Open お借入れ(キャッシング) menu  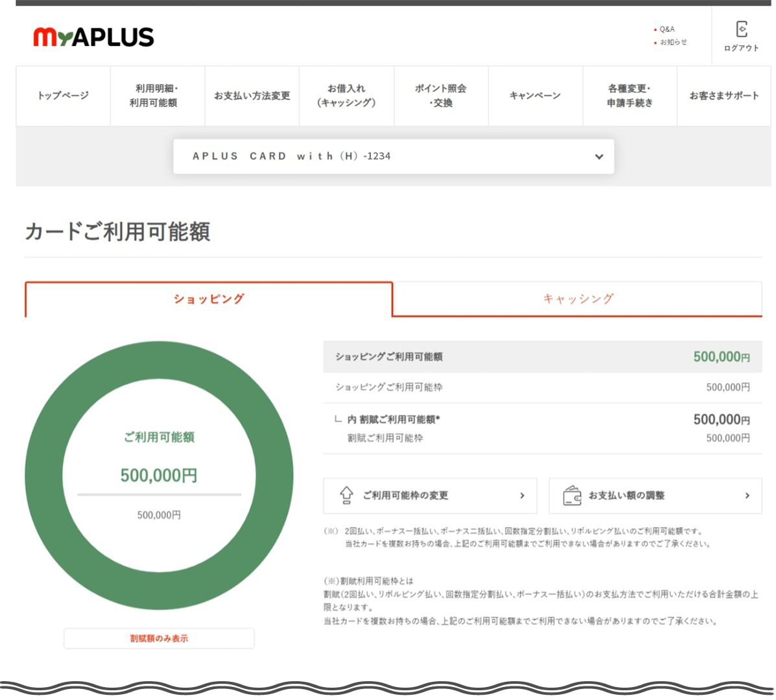[346, 96]
